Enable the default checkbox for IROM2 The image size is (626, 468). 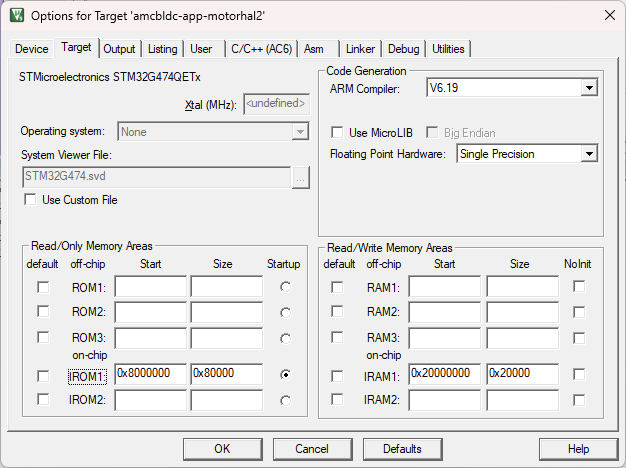click(x=43, y=399)
